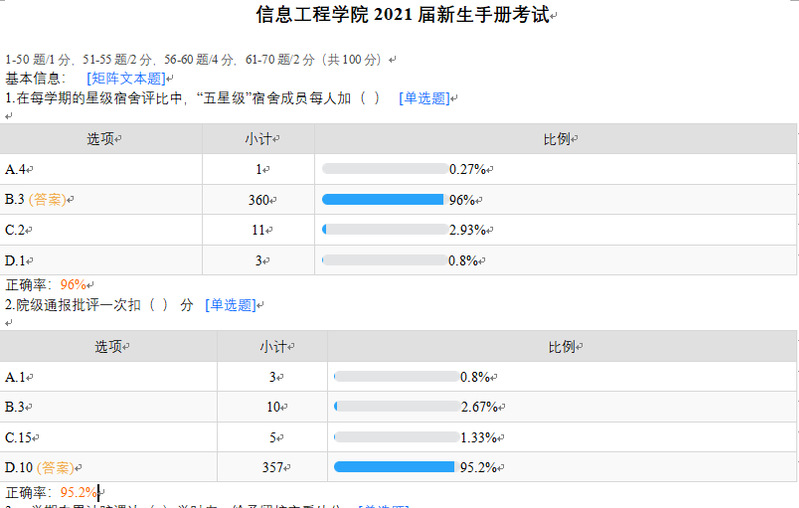Click the 选项 header in first table
This screenshot has width=799, height=508.
(101, 139)
